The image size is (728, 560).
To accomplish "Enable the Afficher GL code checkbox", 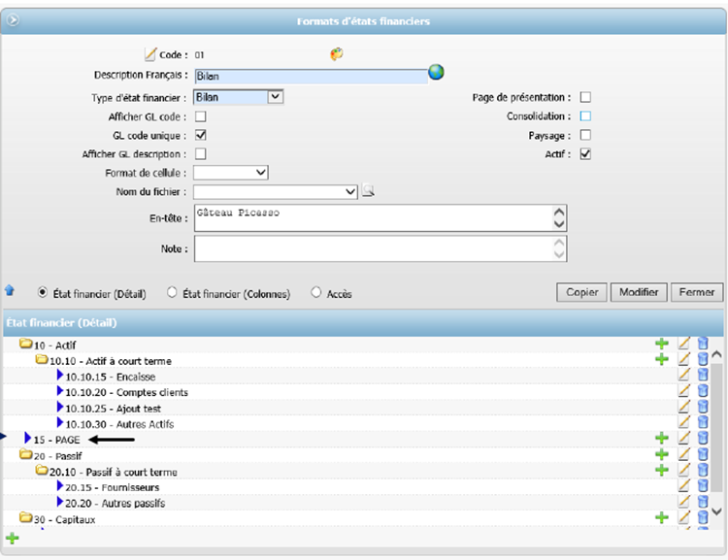I will tap(201, 116).
